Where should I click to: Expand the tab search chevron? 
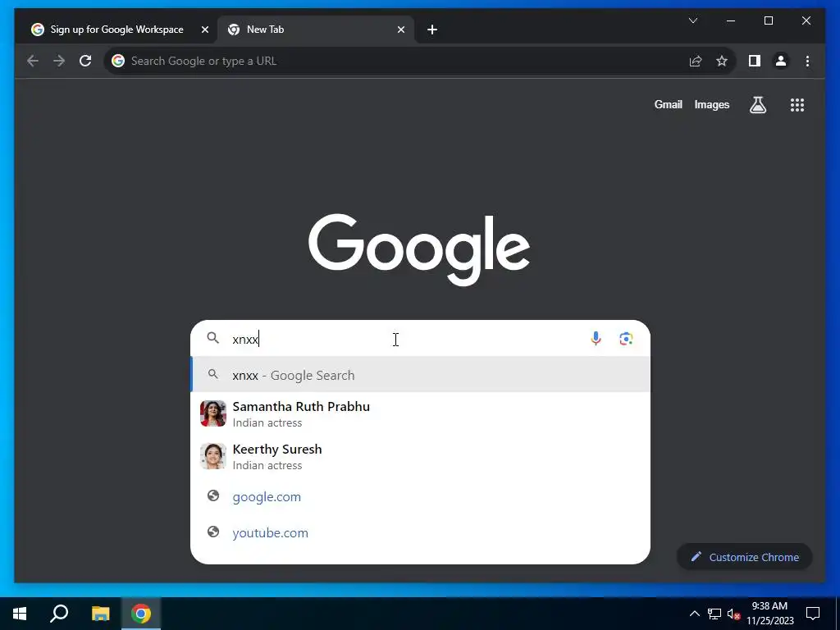pyautogui.click(x=692, y=21)
